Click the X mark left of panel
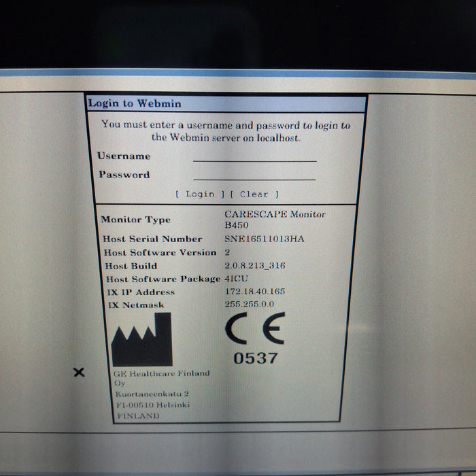 coord(79,372)
